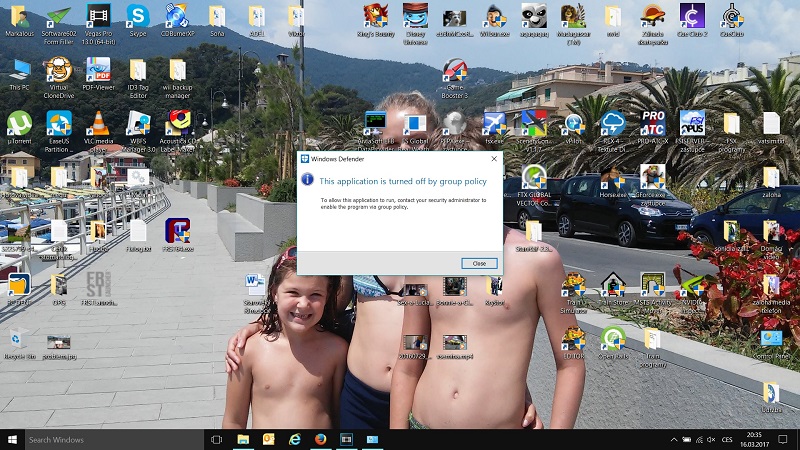Viewport: 800px width, 450px height.
Task: Open the Vegas Pro 13.0 shortcut
Action: tap(98, 16)
